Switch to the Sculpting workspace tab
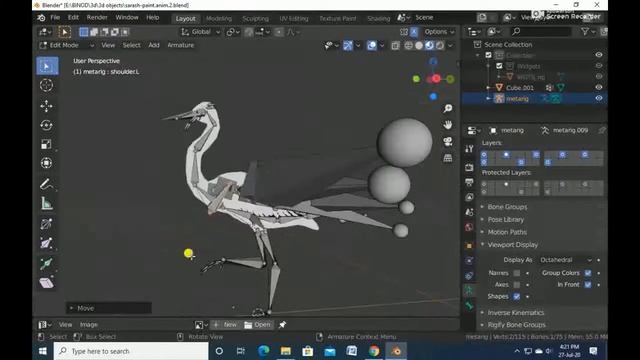 point(256,18)
